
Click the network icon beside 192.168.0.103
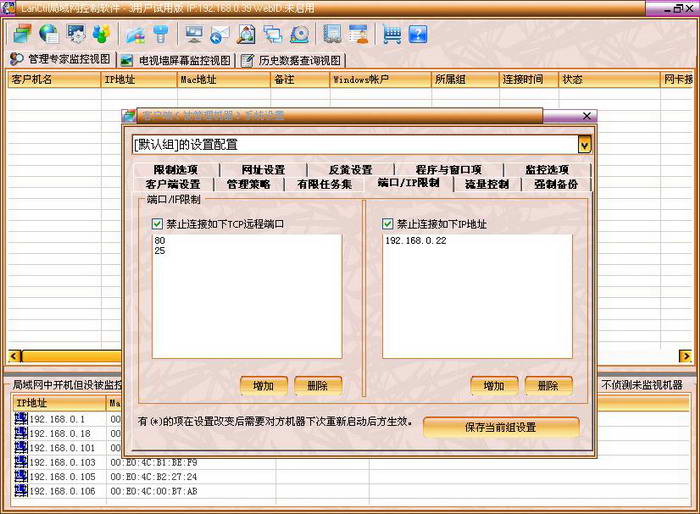point(21,462)
